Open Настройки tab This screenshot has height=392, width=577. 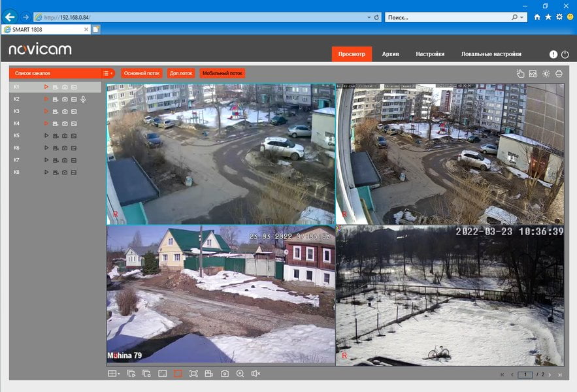pos(430,54)
